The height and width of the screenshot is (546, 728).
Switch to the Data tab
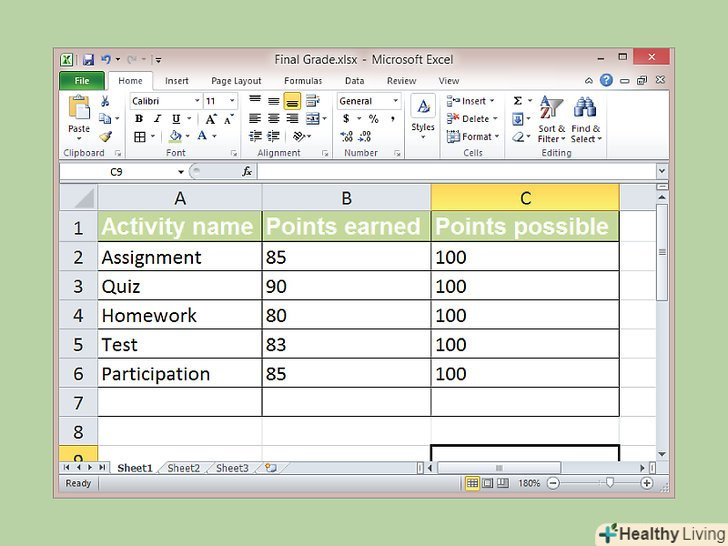[355, 81]
